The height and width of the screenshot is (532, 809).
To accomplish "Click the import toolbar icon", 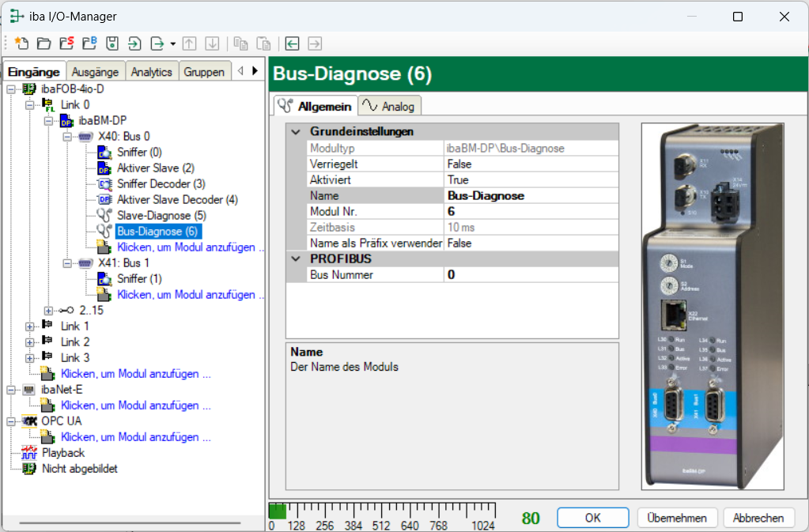I will tap(134, 43).
